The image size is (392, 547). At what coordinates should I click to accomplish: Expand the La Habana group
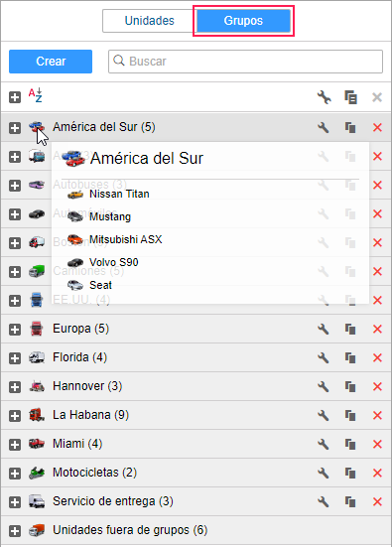pos(15,416)
